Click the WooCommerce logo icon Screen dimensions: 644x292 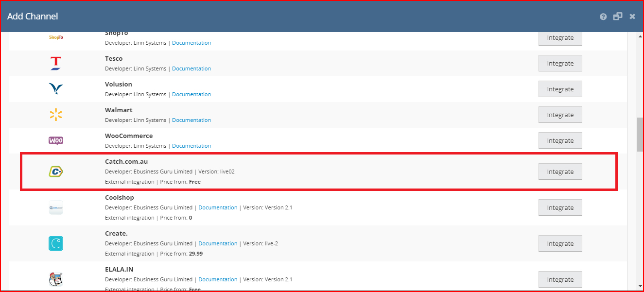point(56,141)
